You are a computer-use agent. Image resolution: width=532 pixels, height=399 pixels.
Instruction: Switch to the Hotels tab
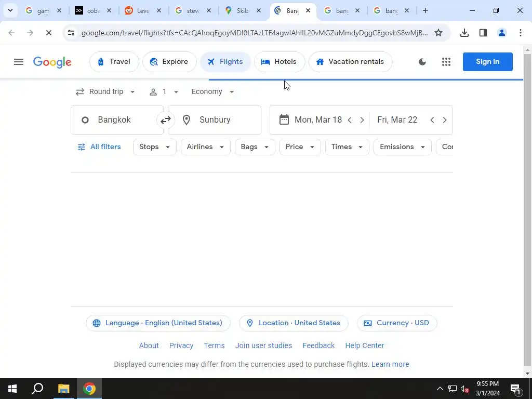point(279,62)
